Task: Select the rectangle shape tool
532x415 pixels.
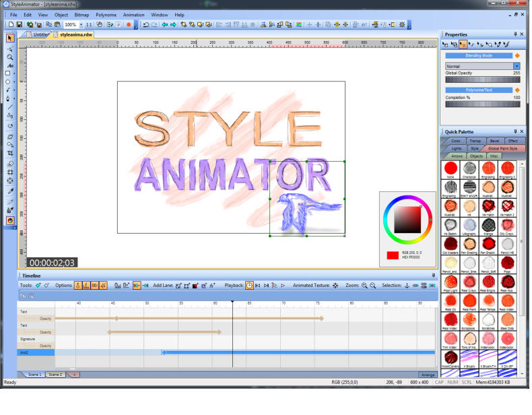Action: 8,73
